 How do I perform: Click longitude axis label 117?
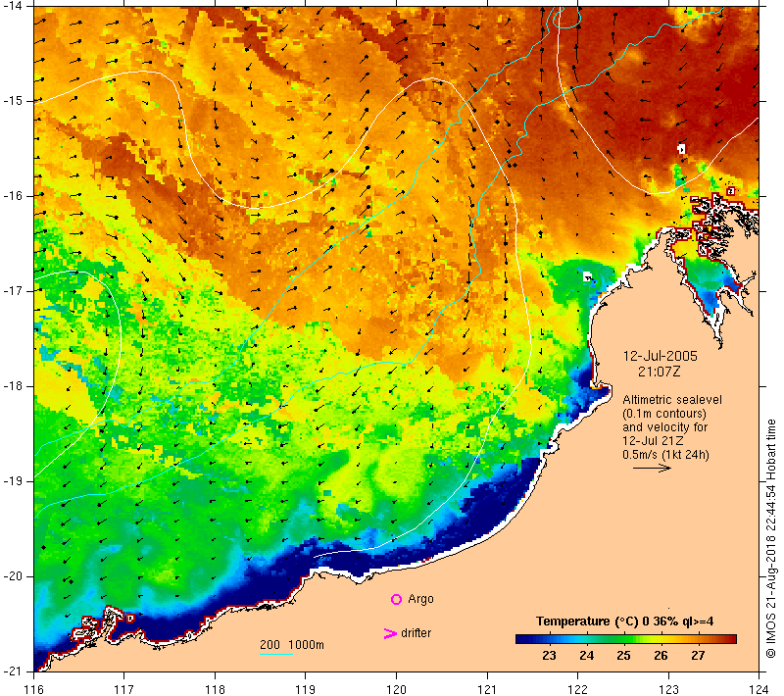point(124,689)
